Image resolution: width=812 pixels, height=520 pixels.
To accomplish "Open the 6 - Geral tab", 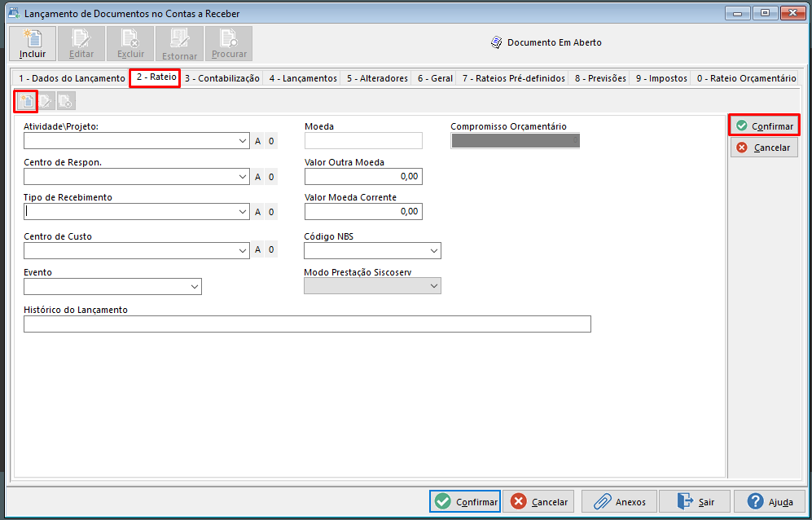I will tap(435, 78).
